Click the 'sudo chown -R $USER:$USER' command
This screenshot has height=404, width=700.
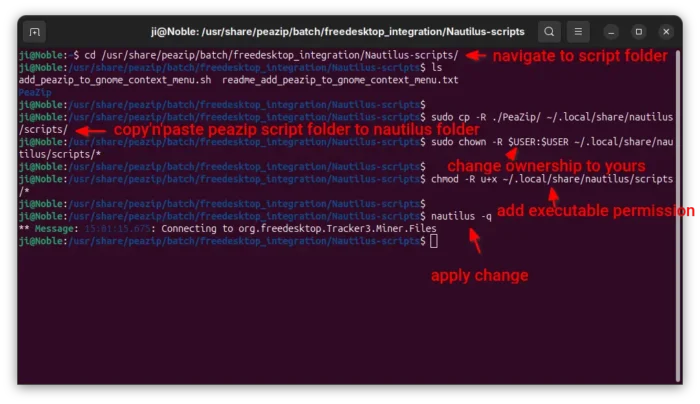pos(500,142)
